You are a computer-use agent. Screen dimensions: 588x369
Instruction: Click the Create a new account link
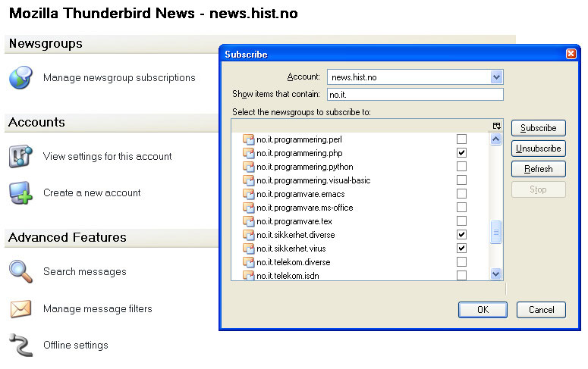[x=92, y=193]
